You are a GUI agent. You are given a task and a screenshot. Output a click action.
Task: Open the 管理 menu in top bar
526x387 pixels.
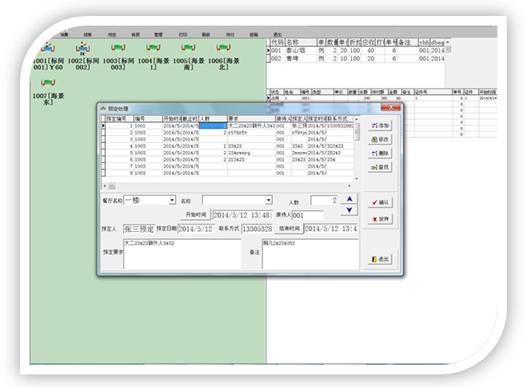[158, 35]
